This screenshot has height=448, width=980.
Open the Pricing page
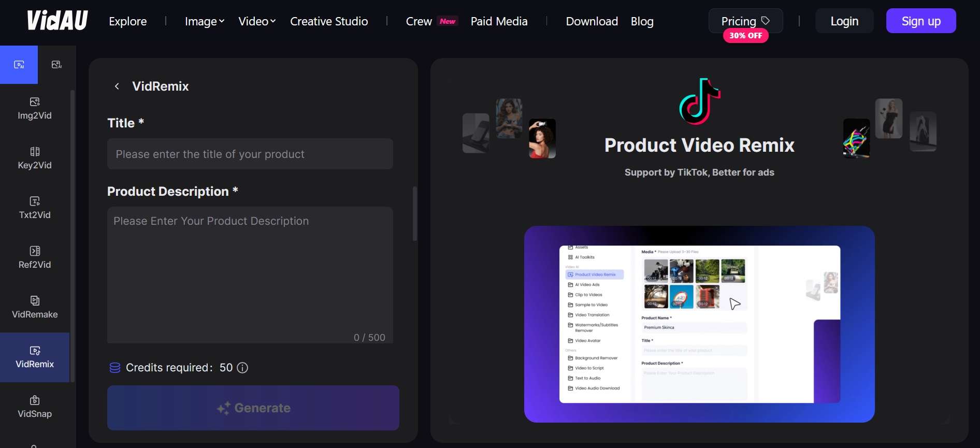pos(745,21)
